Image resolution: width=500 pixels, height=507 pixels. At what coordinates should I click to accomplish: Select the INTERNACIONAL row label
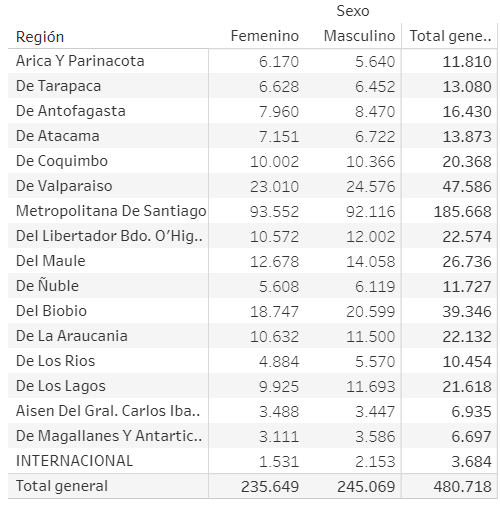pyautogui.click(x=74, y=461)
